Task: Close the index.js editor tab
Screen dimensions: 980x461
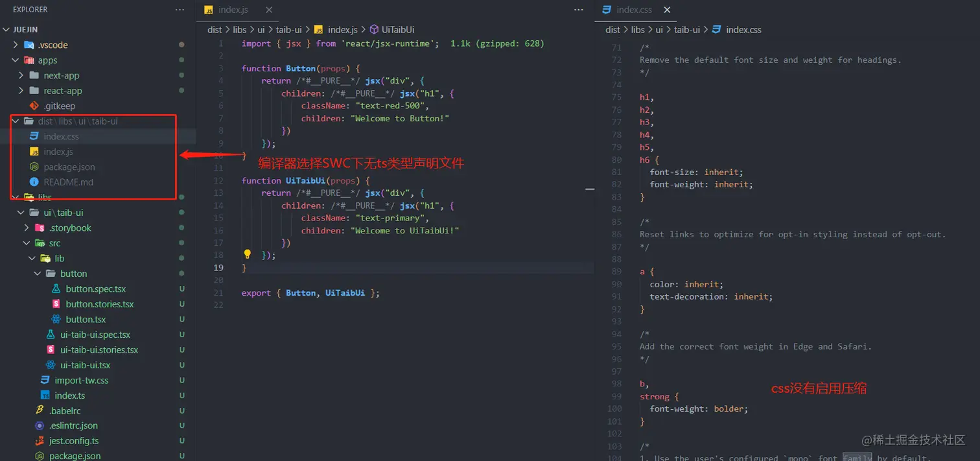Action: [x=269, y=10]
